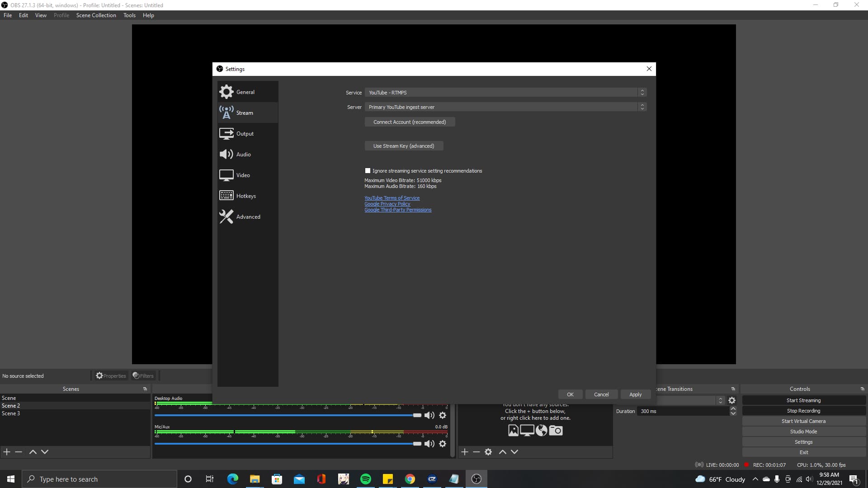Click the Advanced settings icon in sidebar
868x488 pixels.
(x=226, y=216)
